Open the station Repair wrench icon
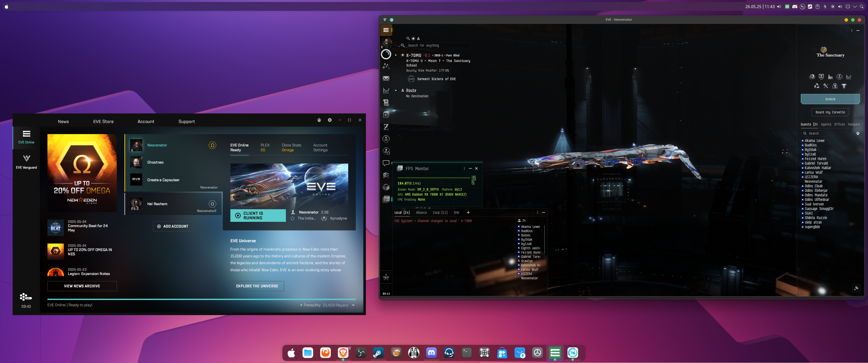 coord(826,86)
